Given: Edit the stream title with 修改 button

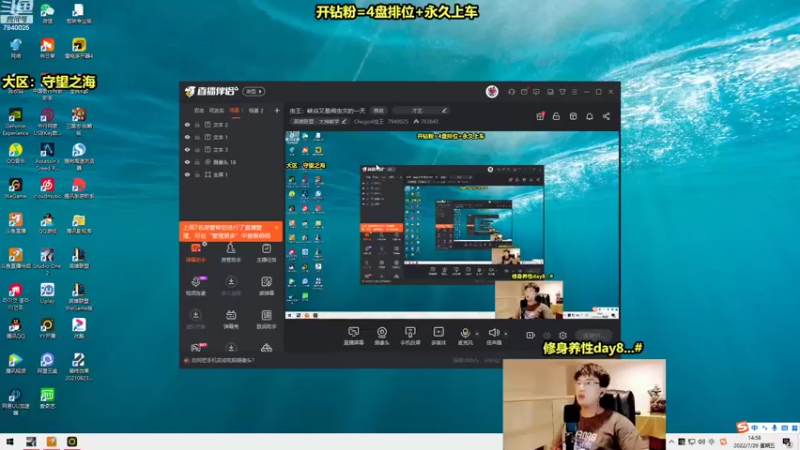Looking at the screenshot, I should click(378, 111).
